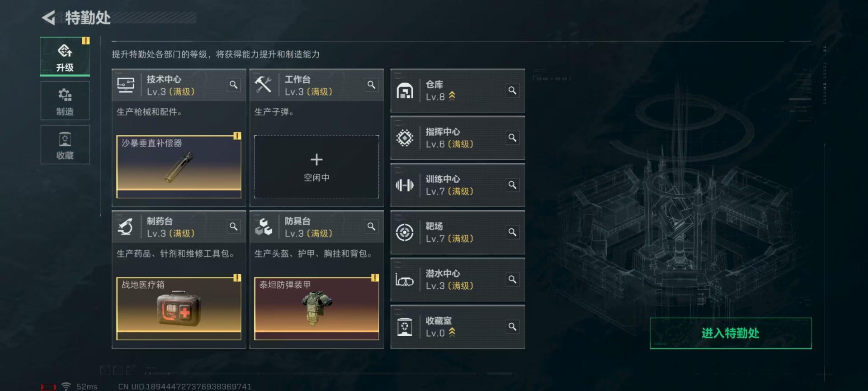Add production in idle 空闲中 slot
868x391 pixels.
pos(316,167)
